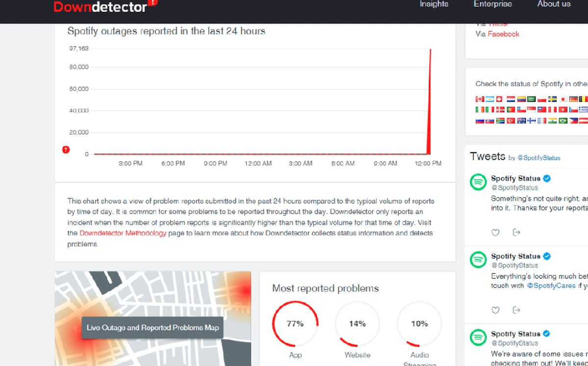Click Spotify avatar on "We're aware of some issues" tweet
This screenshot has height=366, width=588.
point(478,337)
